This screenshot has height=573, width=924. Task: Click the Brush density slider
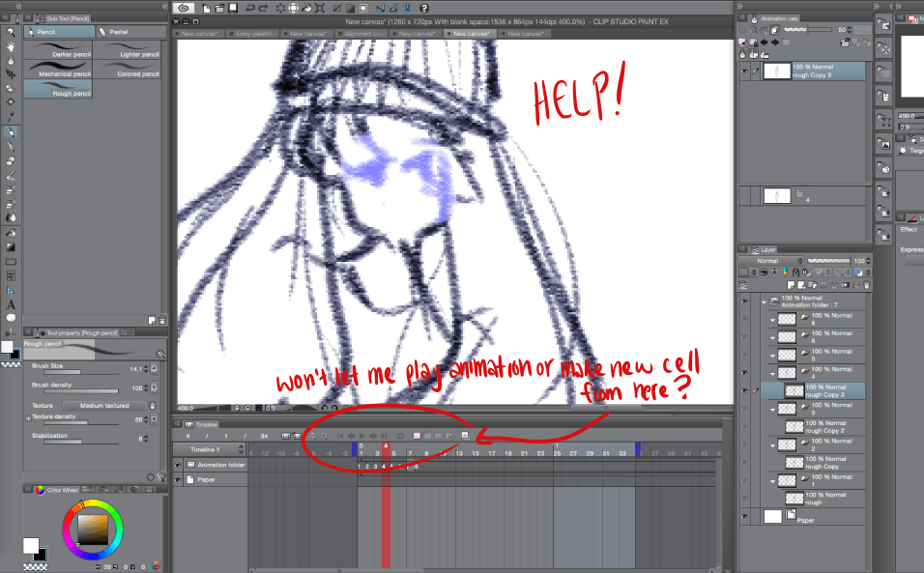[x=81, y=390]
